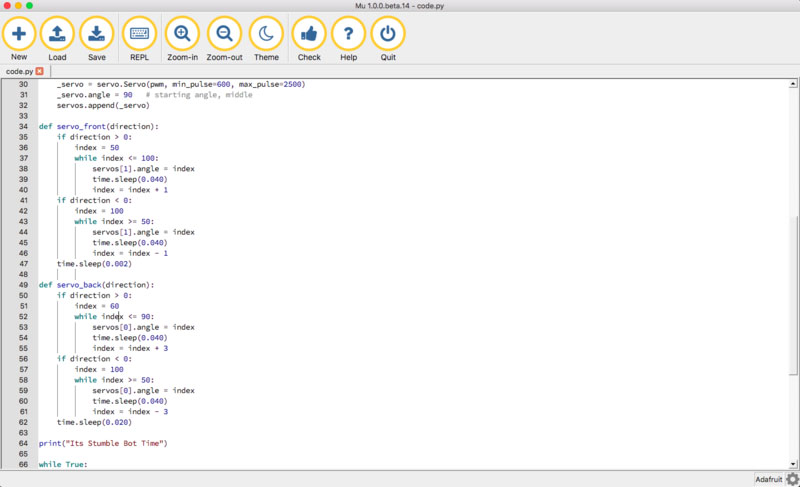The image size is (800, 487).
Task: Open a file with Load icon
Action: click(57, 34)
